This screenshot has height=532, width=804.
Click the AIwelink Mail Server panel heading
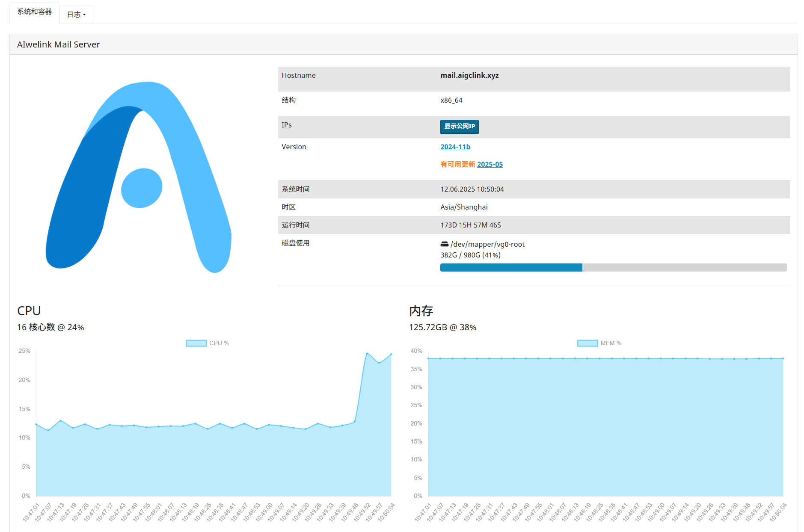coord(59,44)
